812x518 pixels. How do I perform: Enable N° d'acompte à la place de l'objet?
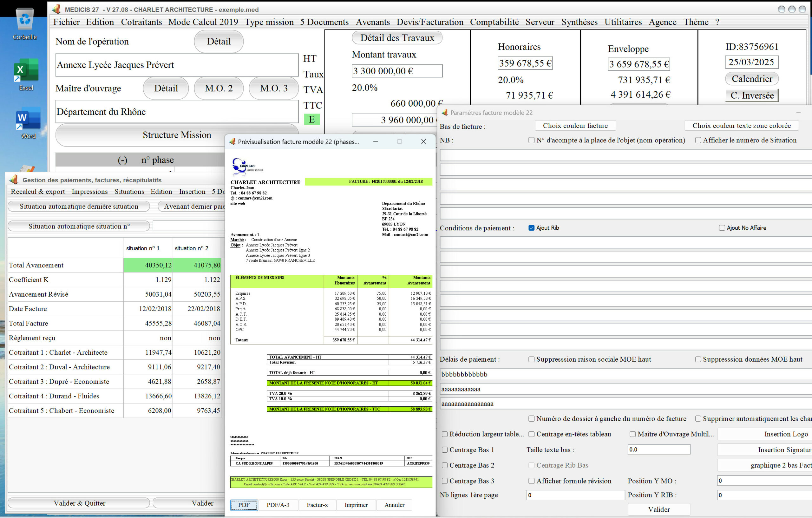[x=531, y=140]
